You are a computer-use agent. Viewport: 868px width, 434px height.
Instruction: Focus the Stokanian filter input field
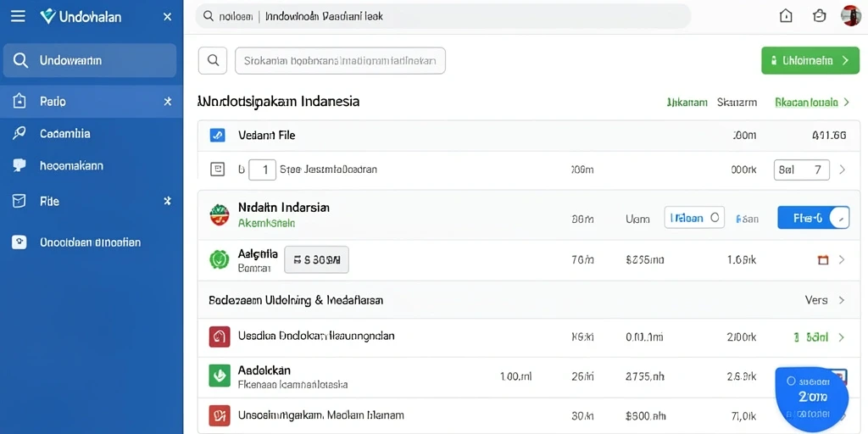click(341, 60)
